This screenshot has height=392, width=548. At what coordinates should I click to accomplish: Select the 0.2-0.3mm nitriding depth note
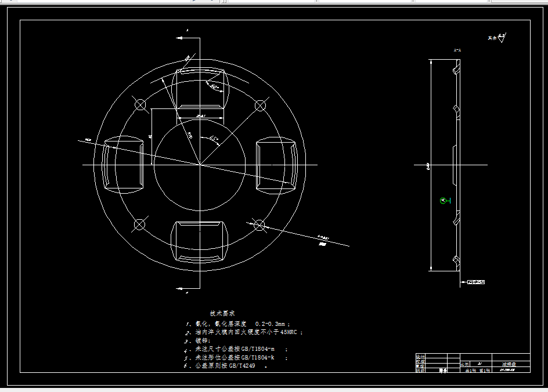tap(237, 324)
